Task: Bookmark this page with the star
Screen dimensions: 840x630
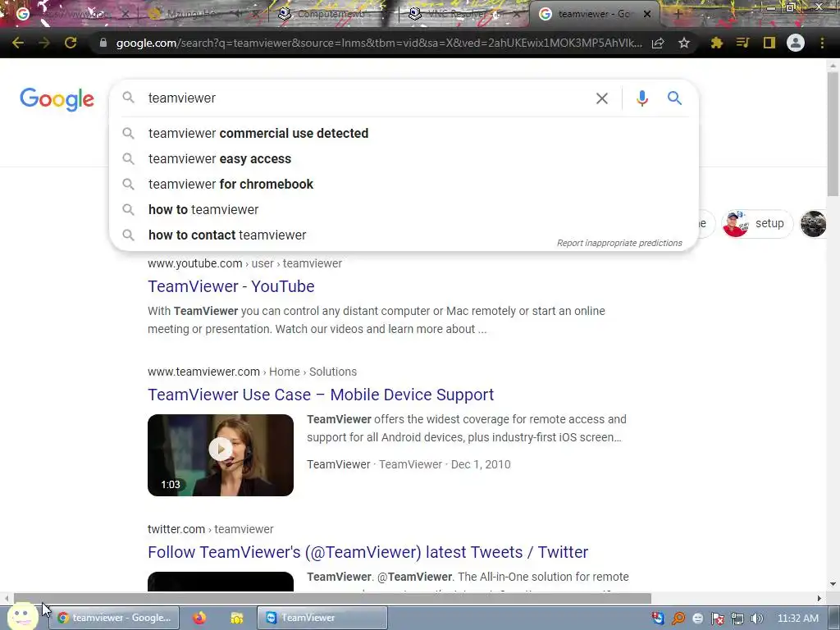Action: tap(683, 43)
